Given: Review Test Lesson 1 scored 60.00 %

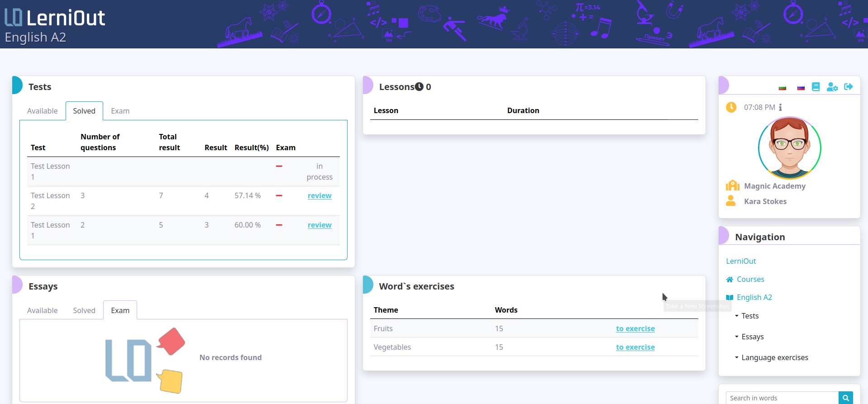Looking at the screenshot, I should pos(320,225).
